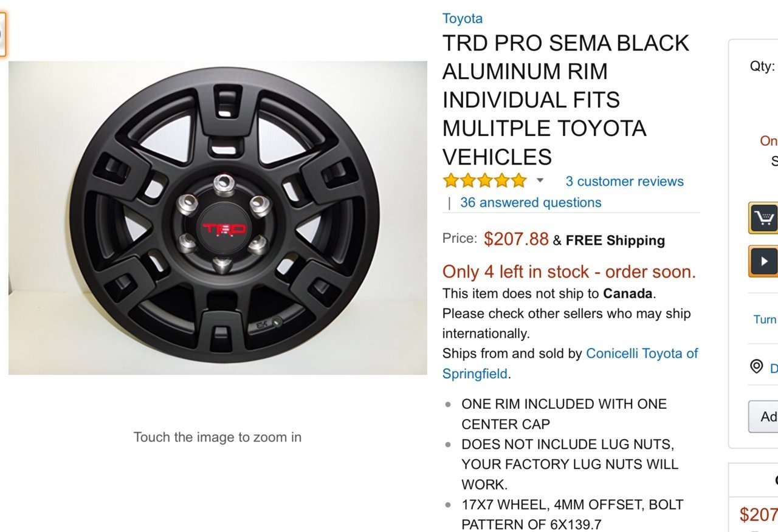Open 3 customer reviews link
Screen dimensions: 778x532
(x=624, y=181)
